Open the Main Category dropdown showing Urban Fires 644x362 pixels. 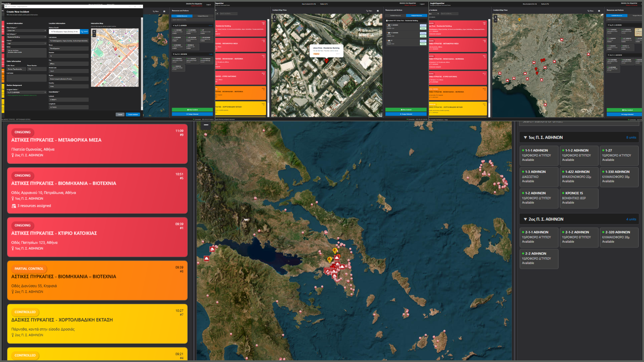[x=26, y=31]
